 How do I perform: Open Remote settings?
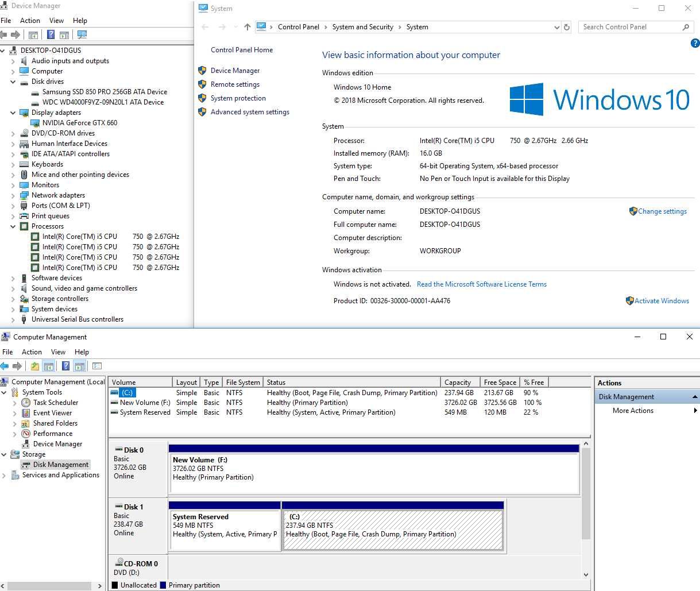pyautogui.click(x=235, y=84)
